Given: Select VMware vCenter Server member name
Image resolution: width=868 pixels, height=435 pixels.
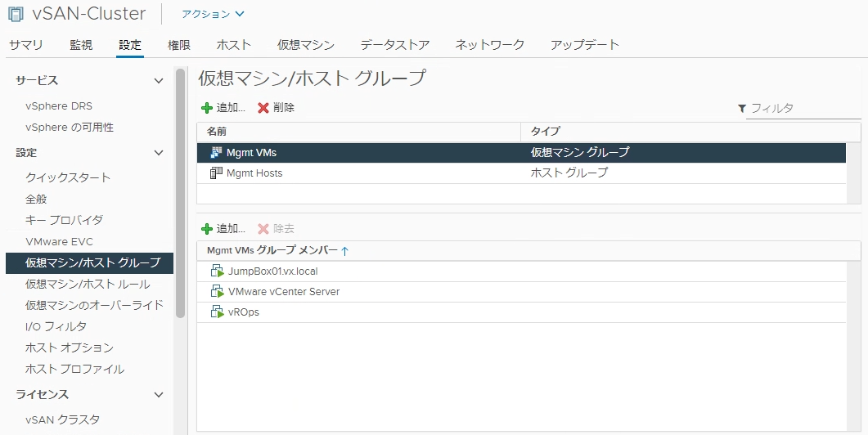Looking at the screenshot, I should [284, 292].
